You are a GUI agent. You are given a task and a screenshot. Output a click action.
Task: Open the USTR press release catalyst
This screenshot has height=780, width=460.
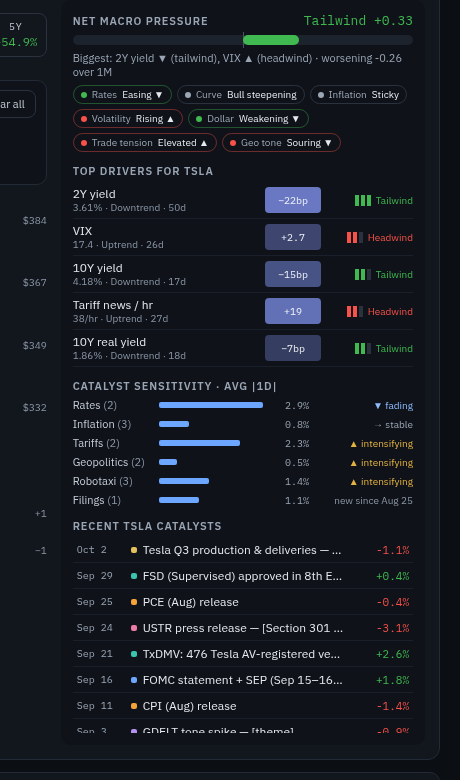point(243,628)
